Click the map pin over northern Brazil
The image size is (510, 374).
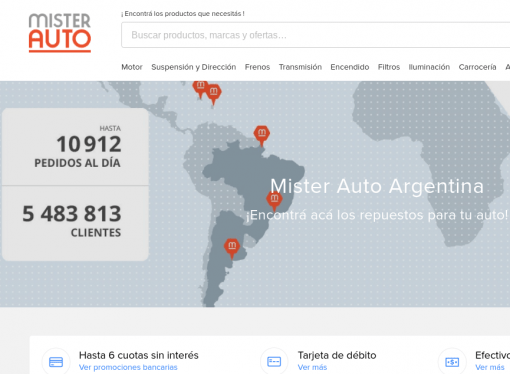click(262, 135)
